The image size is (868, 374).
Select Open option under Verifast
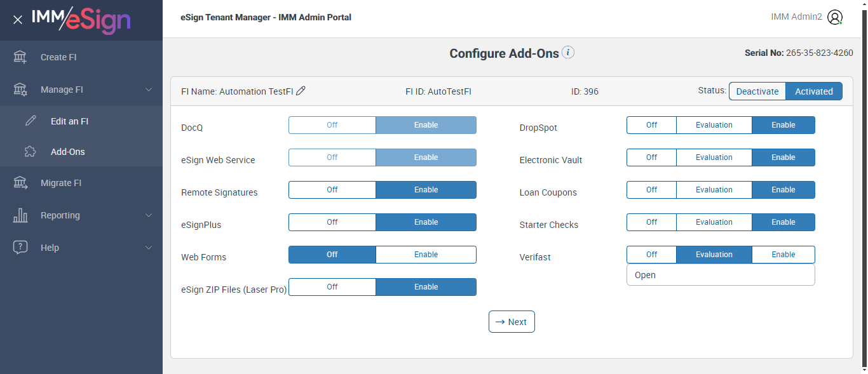coord(646,275)
